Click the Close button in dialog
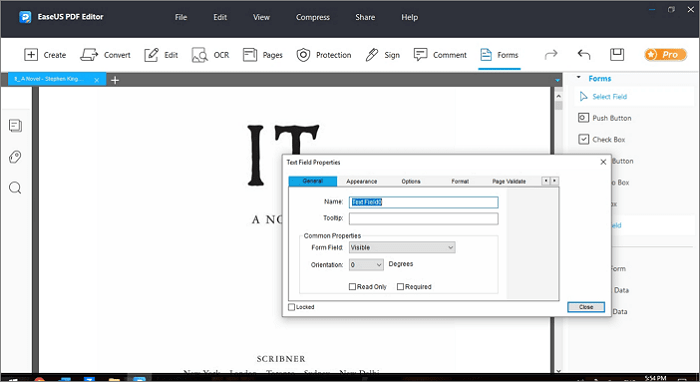 (586, 307)
